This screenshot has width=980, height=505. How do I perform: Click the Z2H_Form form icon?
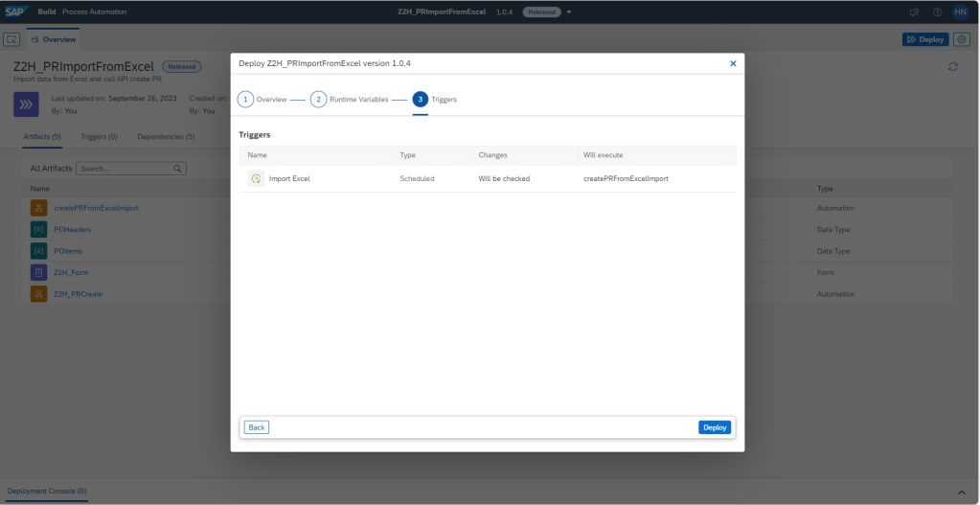coord(38,272)
